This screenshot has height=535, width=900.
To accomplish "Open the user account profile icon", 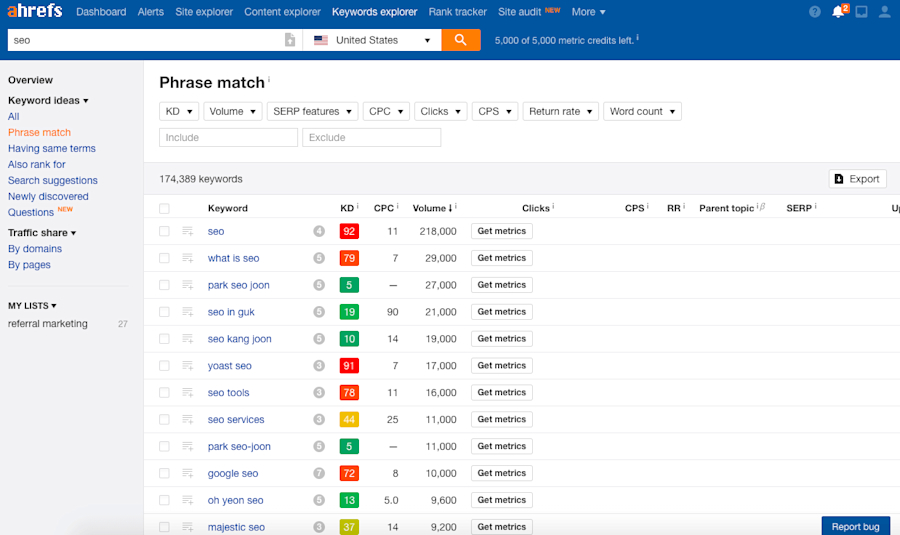I will point(884,12).
